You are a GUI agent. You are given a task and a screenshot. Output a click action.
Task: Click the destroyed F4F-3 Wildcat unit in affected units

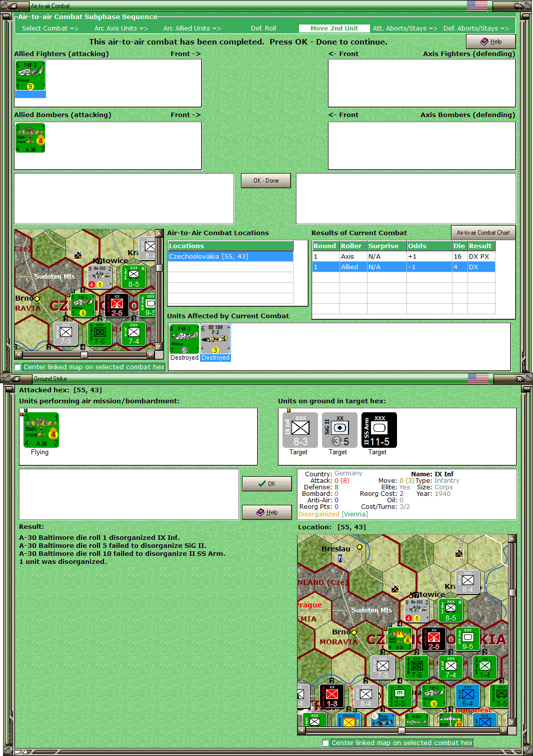pos(184,339)
